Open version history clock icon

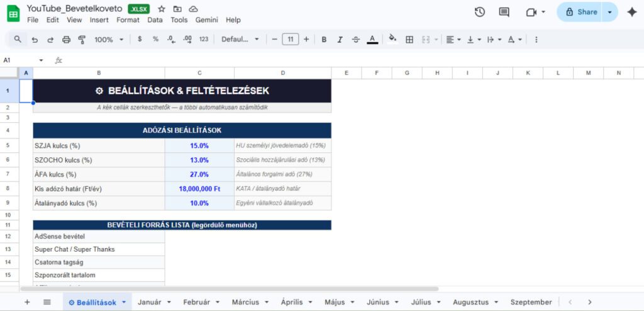click(480, 12)
